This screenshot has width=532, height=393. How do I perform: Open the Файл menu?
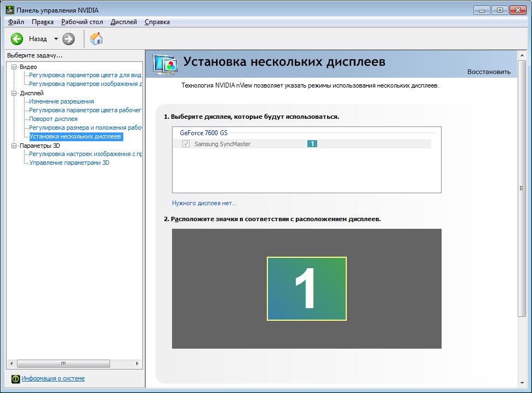[16, 22]
